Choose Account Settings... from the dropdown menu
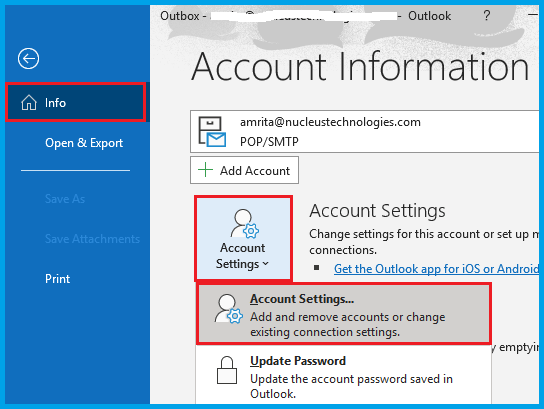This screenshot has height=409, width=544. point(343,314)
